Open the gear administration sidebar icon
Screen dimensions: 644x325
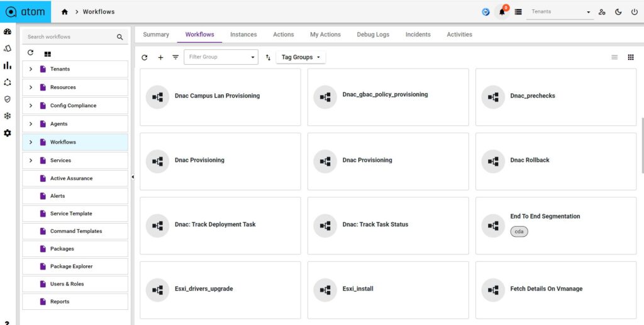pos(8,134)
